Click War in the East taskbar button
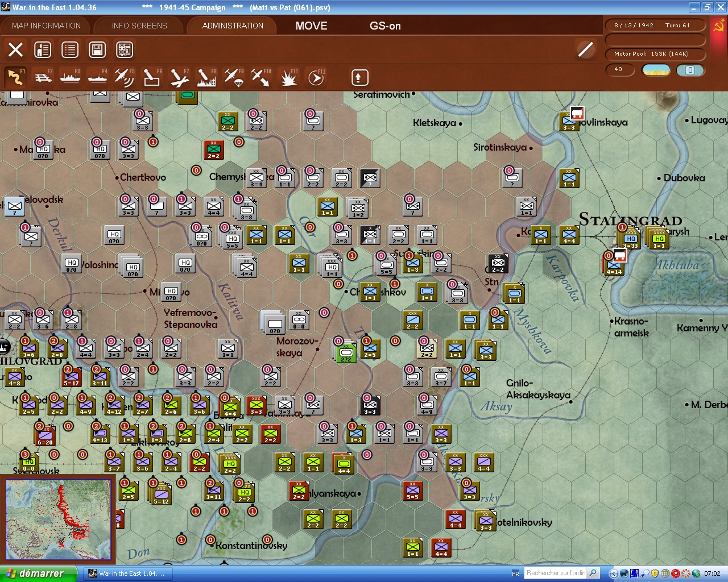The image size is (728, 582). 129,573
